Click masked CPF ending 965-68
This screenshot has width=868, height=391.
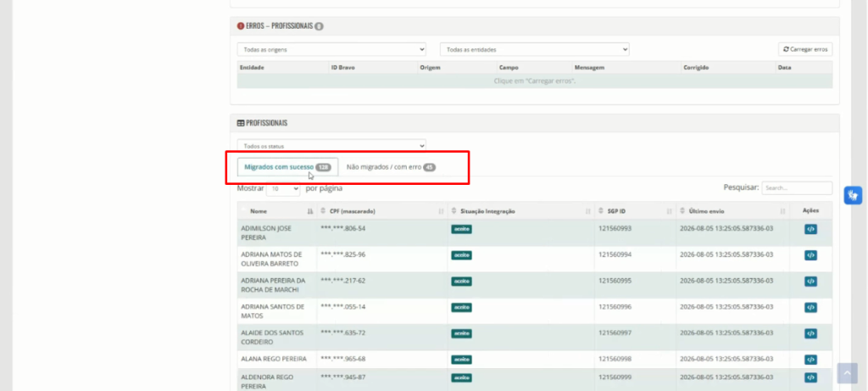point(342,358)
